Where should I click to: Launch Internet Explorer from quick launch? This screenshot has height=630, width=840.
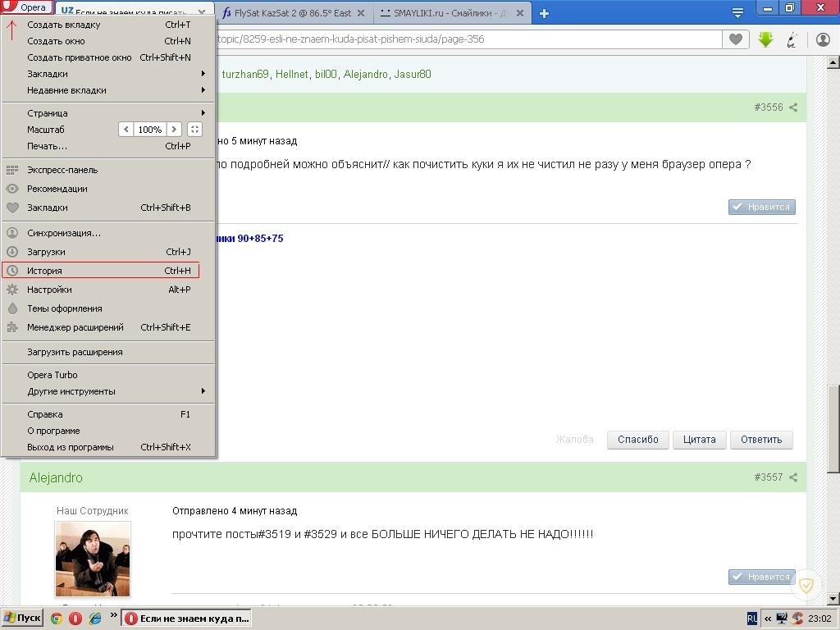click(x=95, y=619)
